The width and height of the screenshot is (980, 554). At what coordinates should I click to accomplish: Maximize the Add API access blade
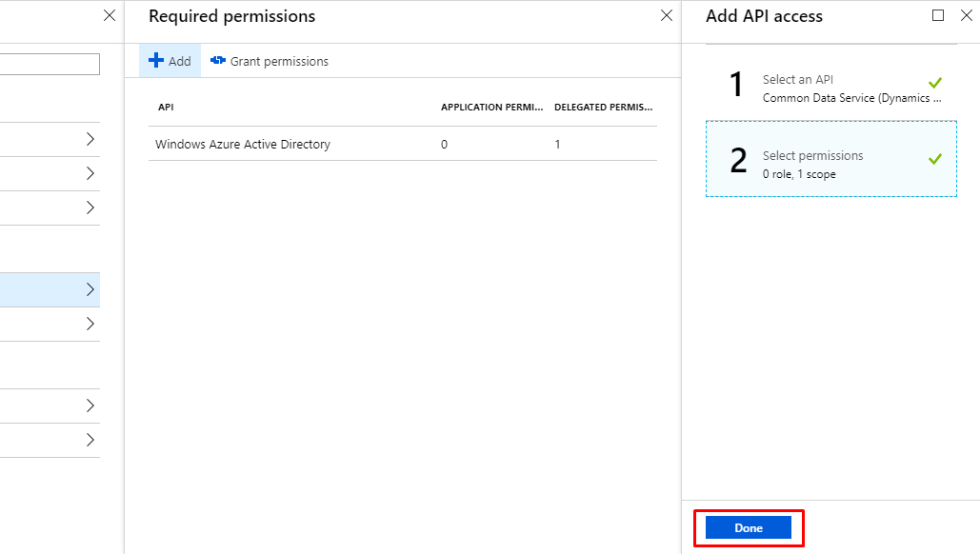[938, 15]
